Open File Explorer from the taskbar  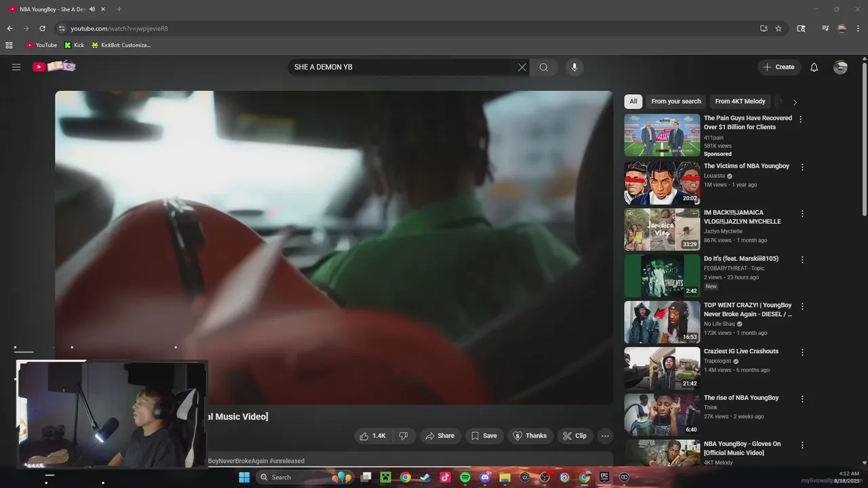[x=505, y=477]
